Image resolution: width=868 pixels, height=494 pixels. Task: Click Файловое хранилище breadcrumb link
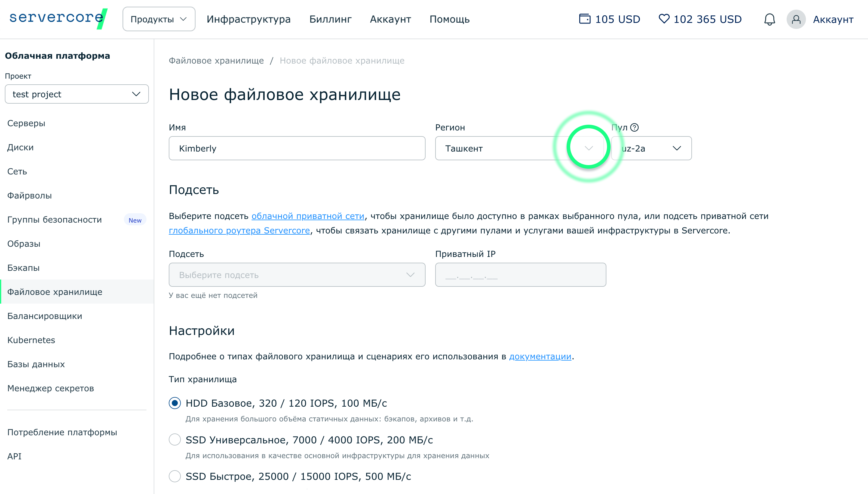[216, 61]
